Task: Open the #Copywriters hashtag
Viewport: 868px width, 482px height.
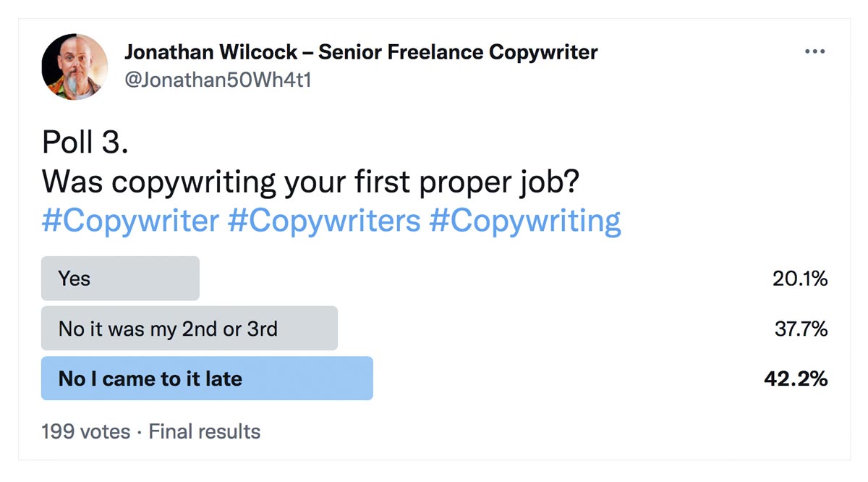Action: click(x=323, y=221)
